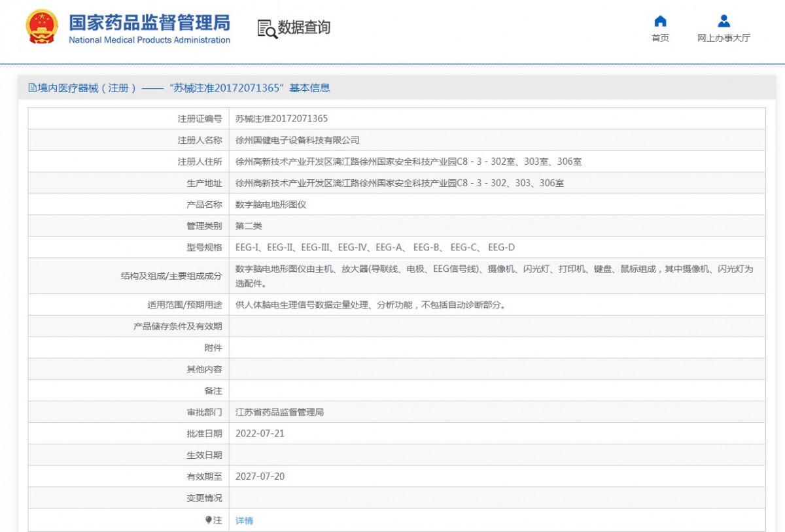Screen dimensions: 785x532
Task: Select registrant name 徐州国健电子设备科技有限公司
Action: 297,141
